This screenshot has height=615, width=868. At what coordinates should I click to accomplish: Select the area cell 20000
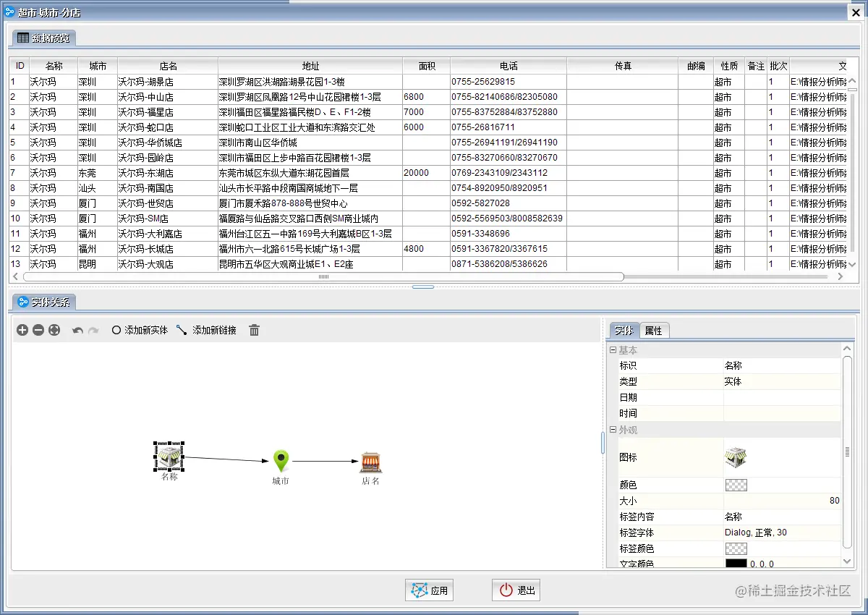[x=427, y=173]
